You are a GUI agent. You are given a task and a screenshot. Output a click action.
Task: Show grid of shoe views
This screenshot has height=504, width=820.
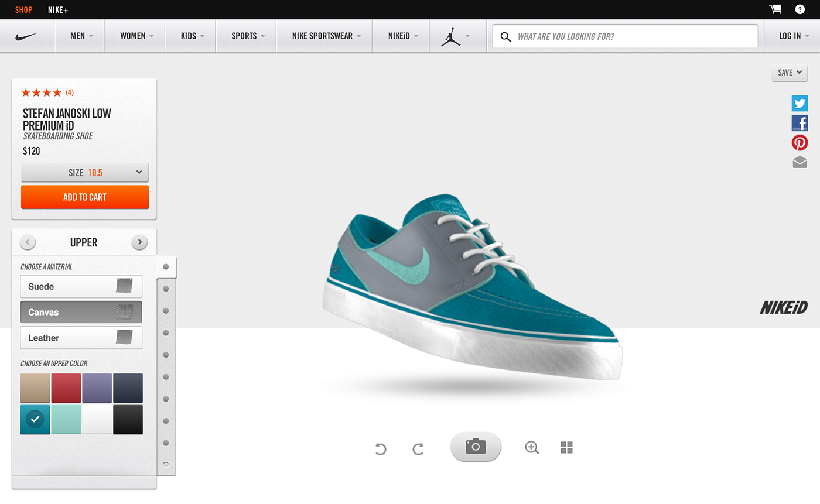[x=566, y=448]
